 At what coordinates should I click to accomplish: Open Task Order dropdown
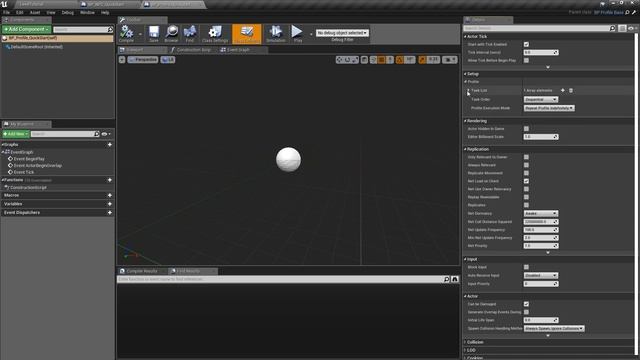tap(540, 99)
